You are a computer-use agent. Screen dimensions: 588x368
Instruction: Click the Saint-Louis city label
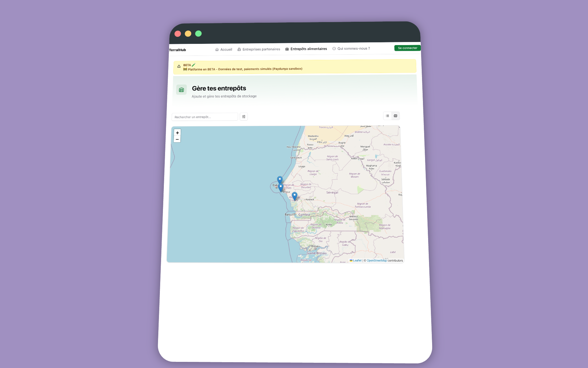tap(296, 158)
